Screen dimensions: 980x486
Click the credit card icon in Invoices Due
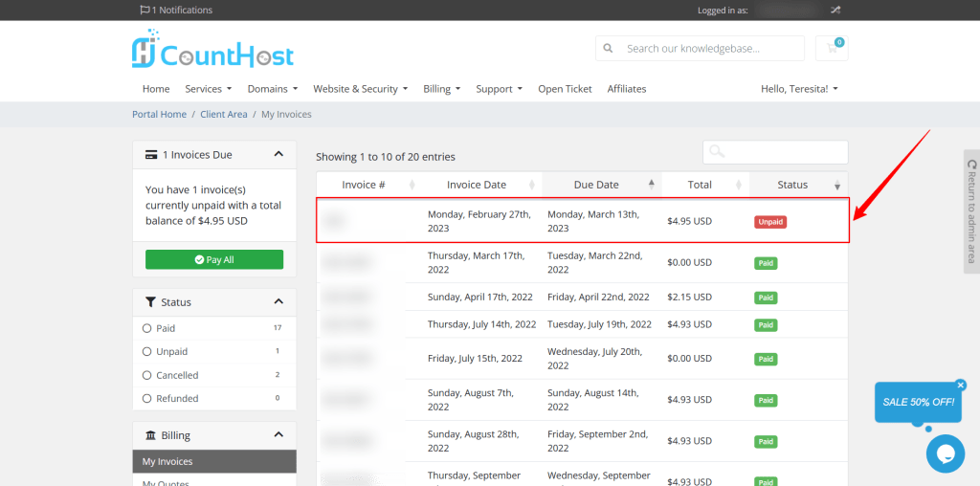point(150,155)
